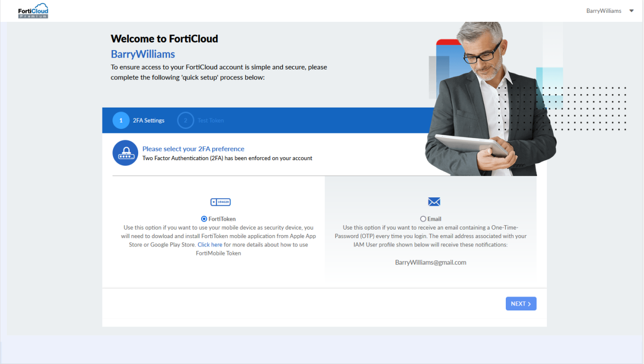
Task: Open the BarryWilliams account dropdown arrow
Action: tap(631, 11)
